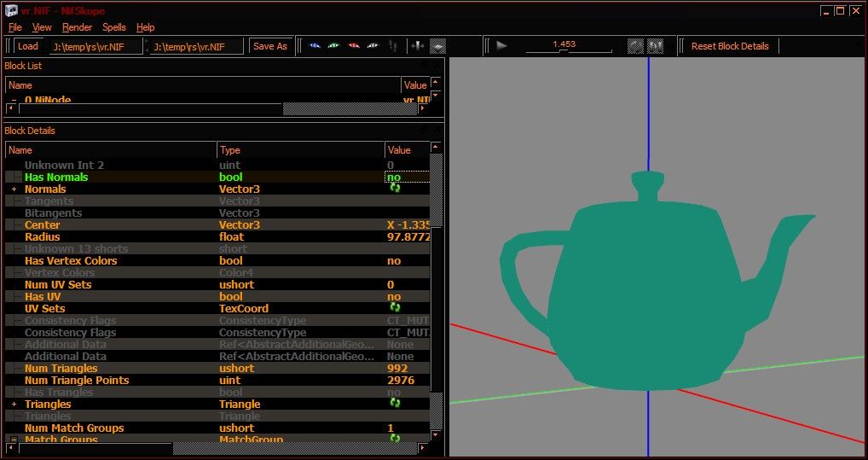Toggle the Has Normals value 'no'
This screenshot has height=460, width=868.
[x=407, y=178]
